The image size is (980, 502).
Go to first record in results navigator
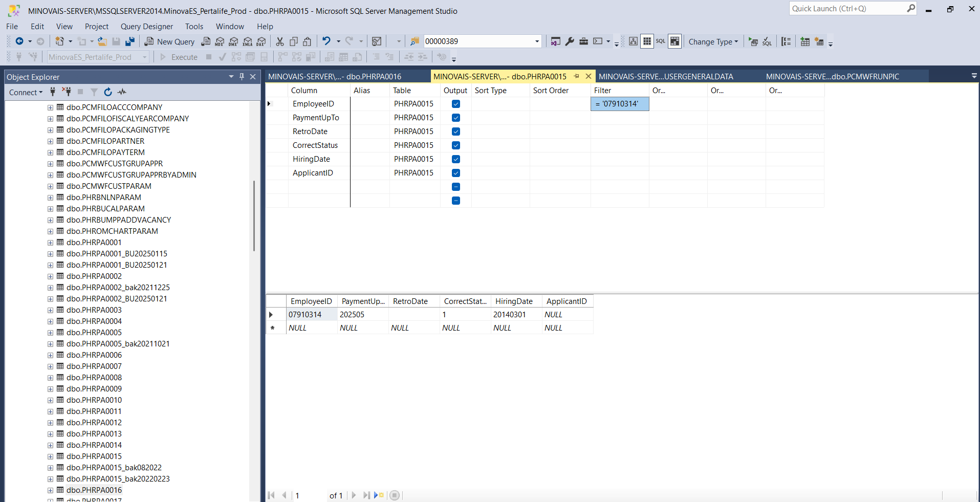click(271, 495)
